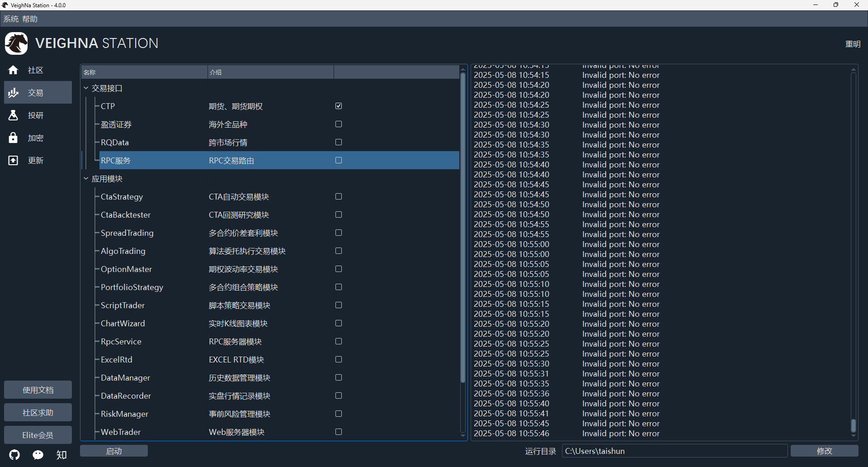Screen dimensions: 868x467
Task: Open the 帮助 menu
Action: point(30,19)
